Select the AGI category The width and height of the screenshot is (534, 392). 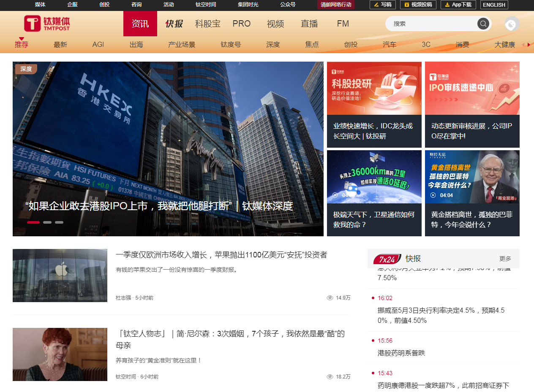pos(98,44)
